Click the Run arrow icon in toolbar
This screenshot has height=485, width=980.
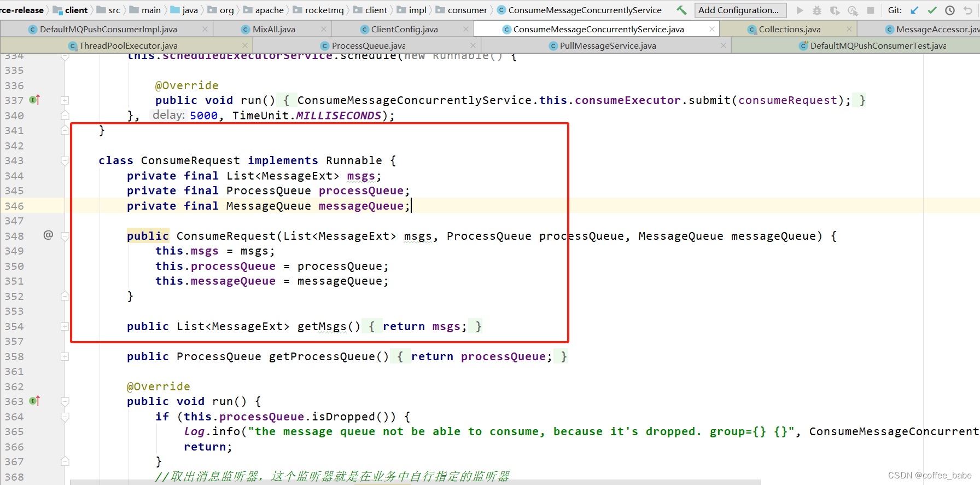800,10
